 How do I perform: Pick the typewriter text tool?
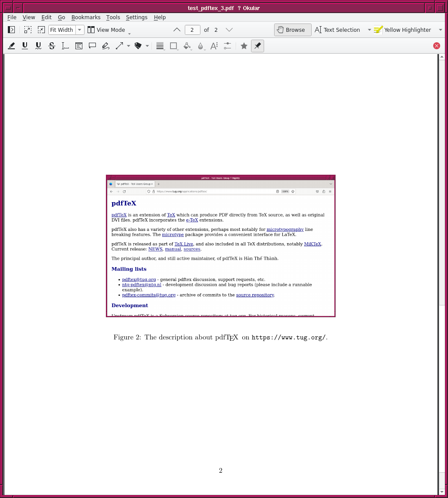65,46
